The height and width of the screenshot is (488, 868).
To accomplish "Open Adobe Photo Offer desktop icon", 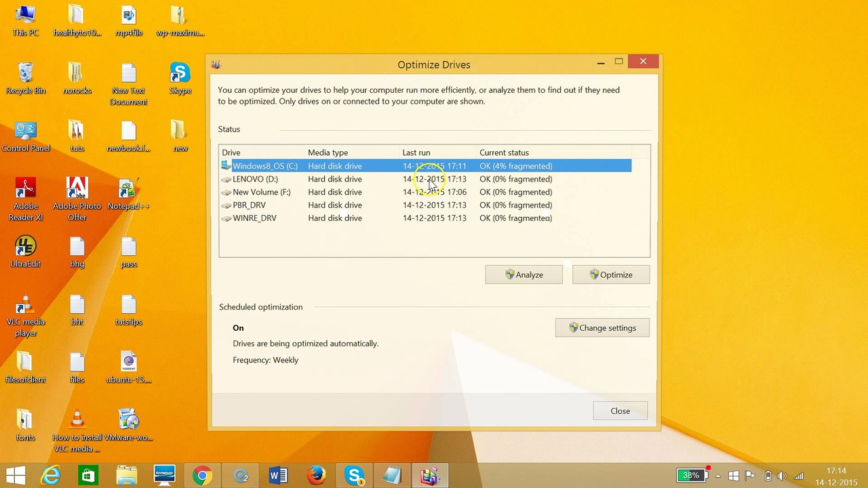I will coord(77,199).
